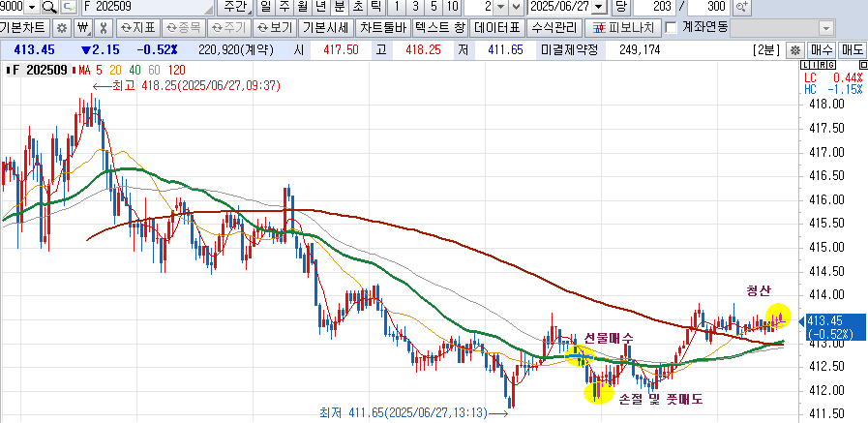Click the F 202509 chart legend label
The height and width of the screenshot is (423, 868).
tap(38, 71)
